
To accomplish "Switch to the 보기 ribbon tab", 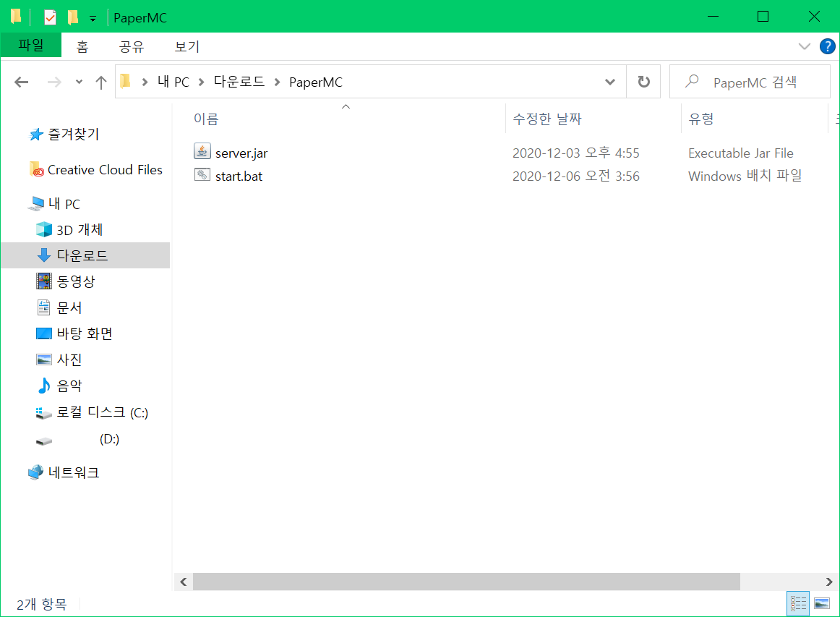I will pos(187,46).
